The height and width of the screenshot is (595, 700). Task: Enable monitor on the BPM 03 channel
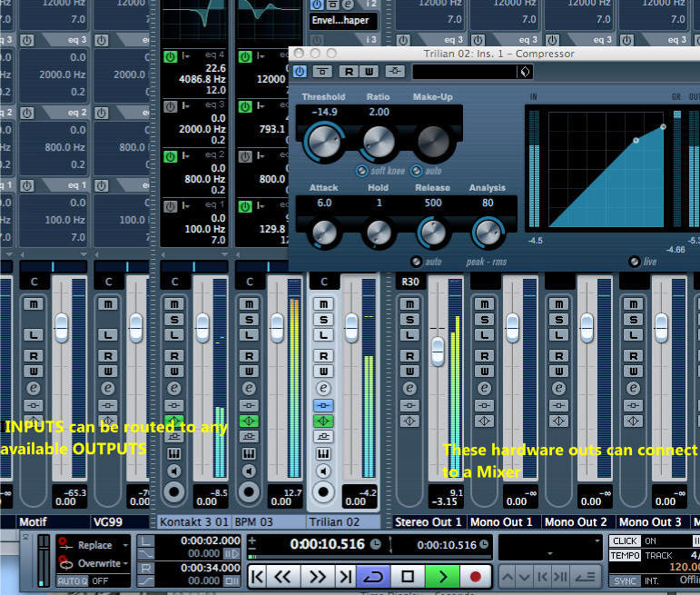[249, 471]
